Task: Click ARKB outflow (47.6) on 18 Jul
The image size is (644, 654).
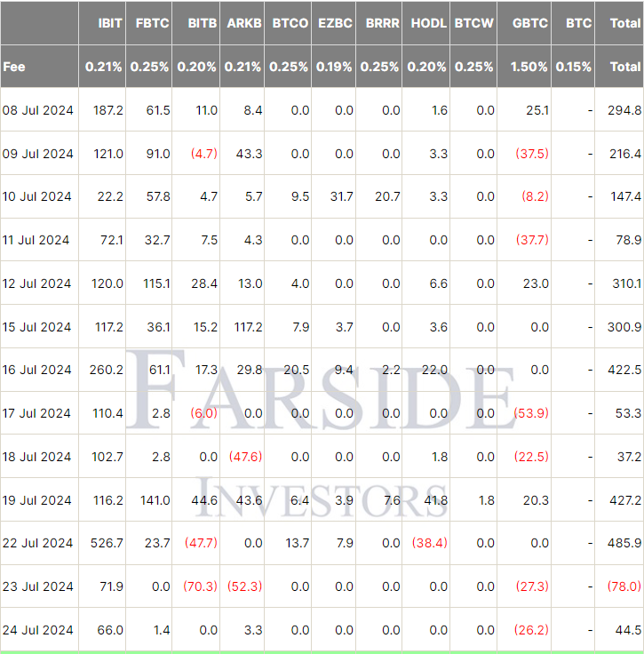Action: 245,457
